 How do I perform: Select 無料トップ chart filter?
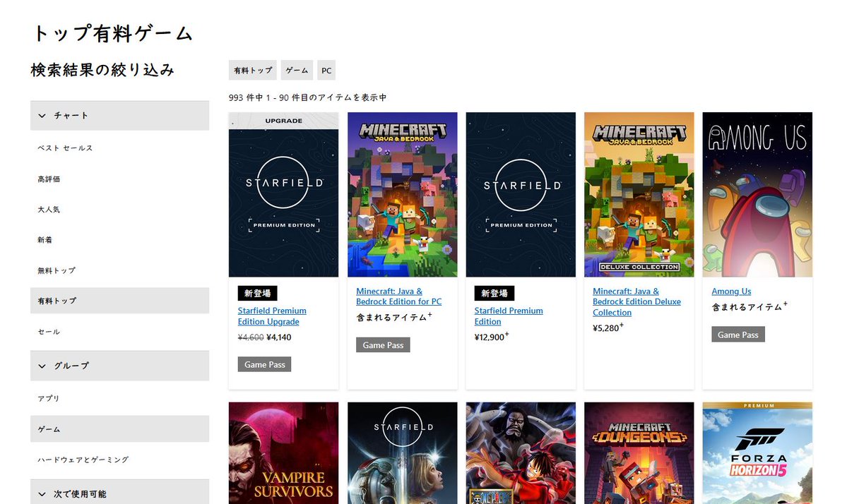click(x=57, y=270)
